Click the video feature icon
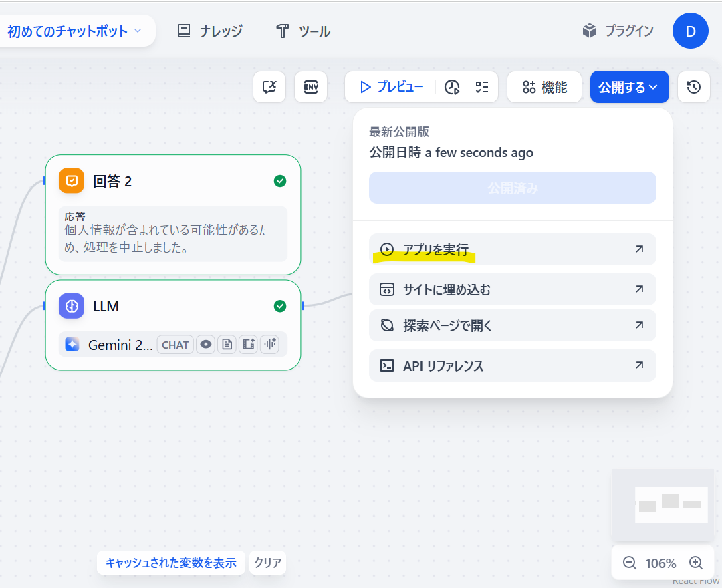 pos(249,345)
